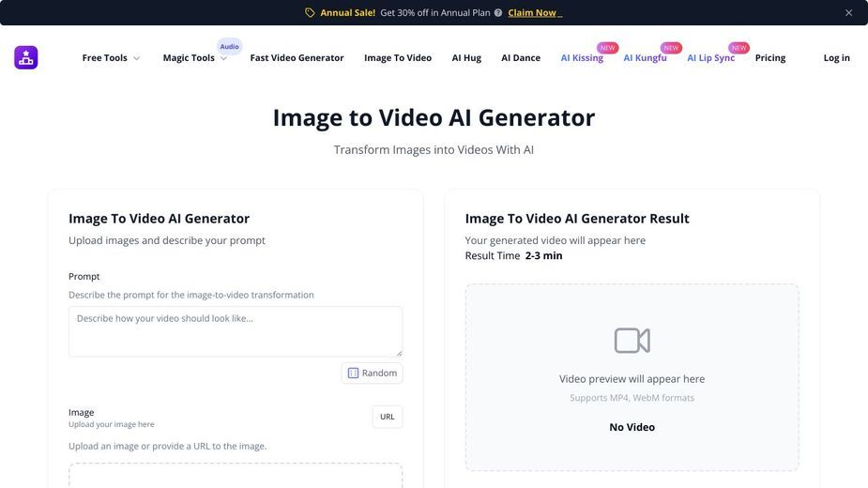Click the Log in link
Image resolution: width=868 pixels, height=488 pixels.
836,57
